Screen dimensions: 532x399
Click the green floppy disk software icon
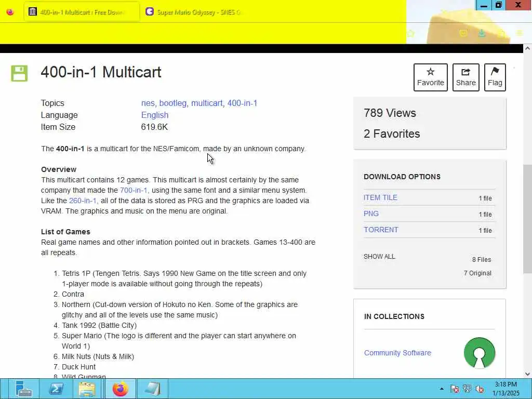point(19,73)
